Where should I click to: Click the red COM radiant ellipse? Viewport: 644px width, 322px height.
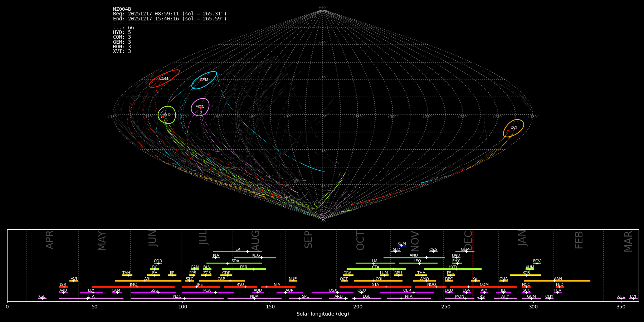[164, 79]
